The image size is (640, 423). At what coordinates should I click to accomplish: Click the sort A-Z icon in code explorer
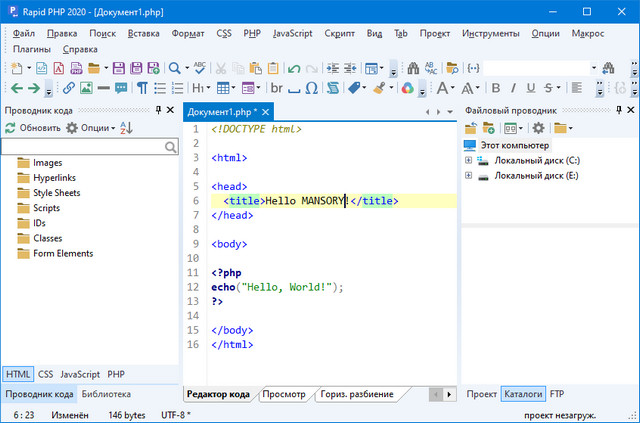click(x=126, y=128)
